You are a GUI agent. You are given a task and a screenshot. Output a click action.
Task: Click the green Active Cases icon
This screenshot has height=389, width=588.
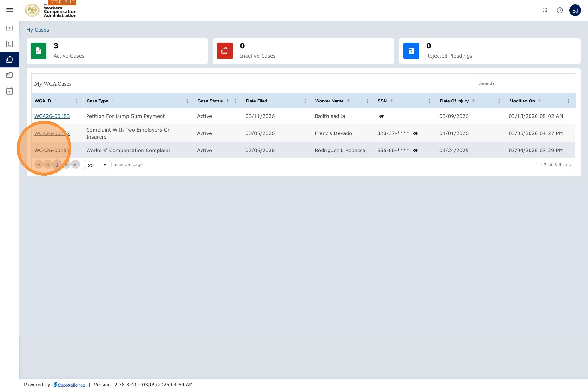39,51
